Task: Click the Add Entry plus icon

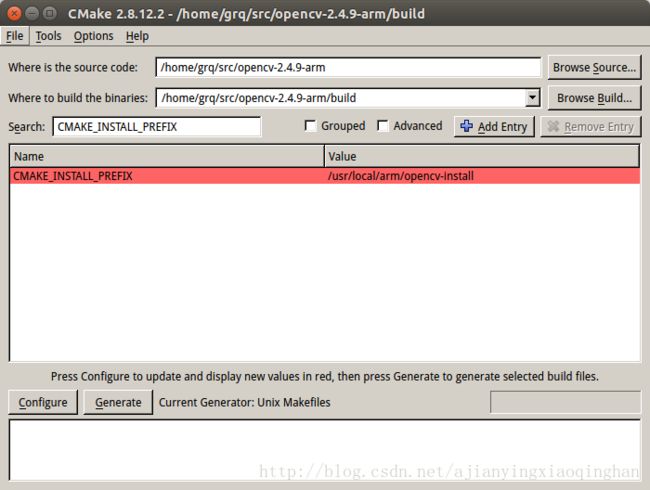Action: pos(466,126)
